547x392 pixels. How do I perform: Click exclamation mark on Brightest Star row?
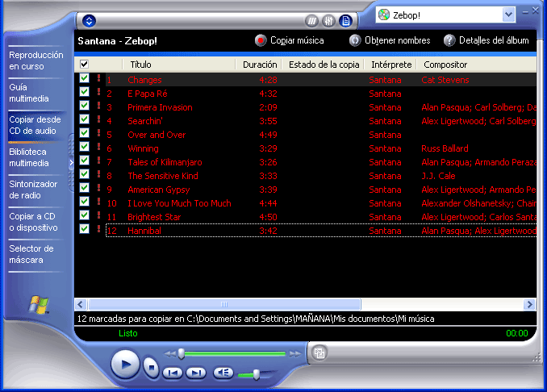(x=98, y=215)
